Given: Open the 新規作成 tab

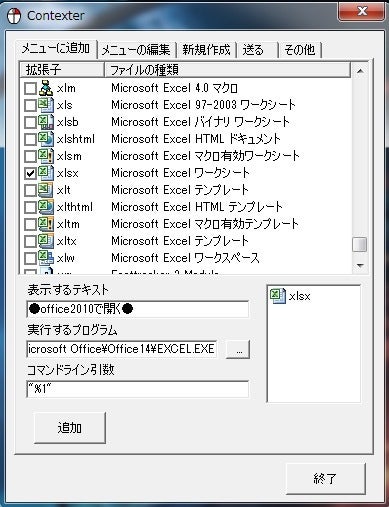Looking at the screenshot, I should pyautogui.click(x=206, y=50).
